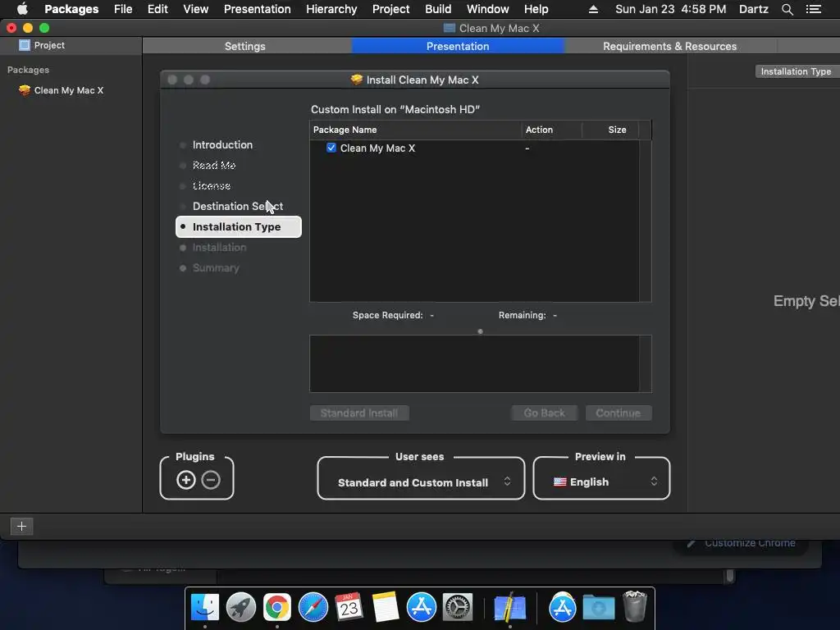Select the Read Me step
This screenshot has height=630, width=840.
(214, 165)
